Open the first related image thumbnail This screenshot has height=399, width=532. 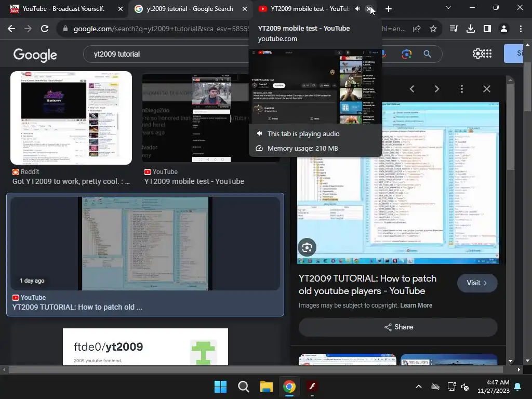click(348, 360)
